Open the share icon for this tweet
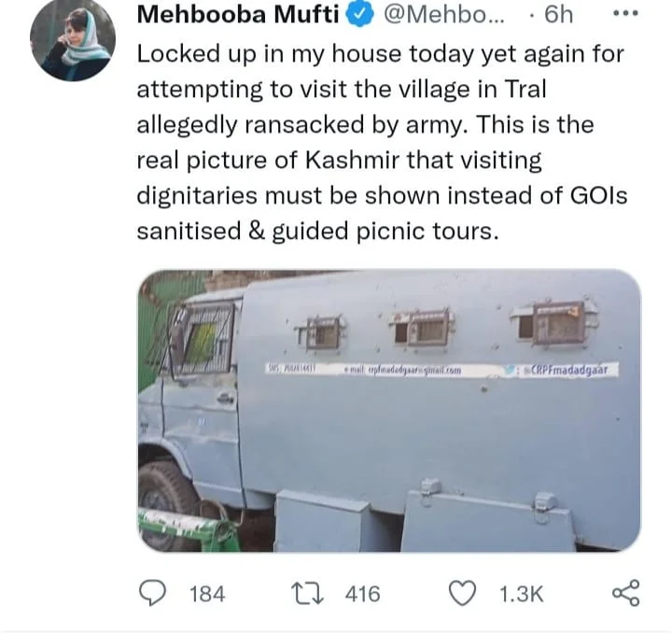Screen dimensions: 672x635 click(x=624, y=592)
